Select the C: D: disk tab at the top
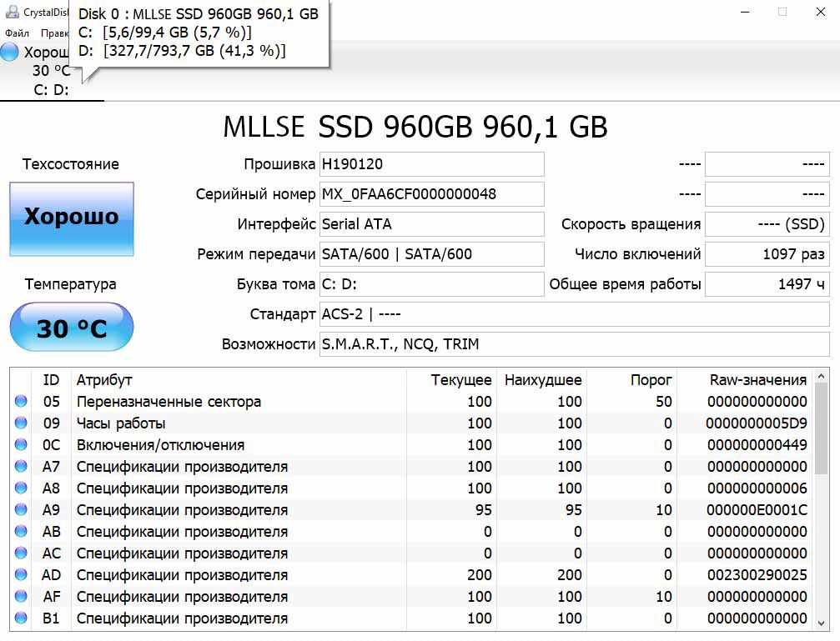 point(51,90)
